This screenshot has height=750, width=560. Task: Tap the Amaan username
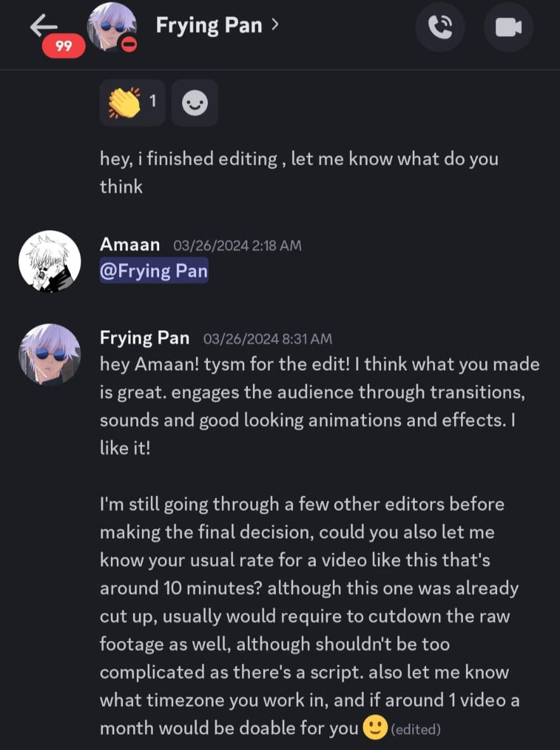pyautogui.click(x=129, y=244)
